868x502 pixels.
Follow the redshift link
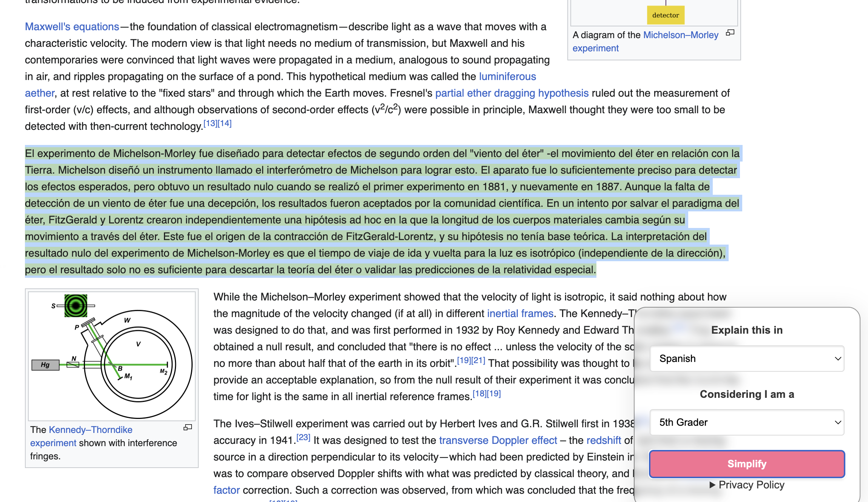click(603, 440)
